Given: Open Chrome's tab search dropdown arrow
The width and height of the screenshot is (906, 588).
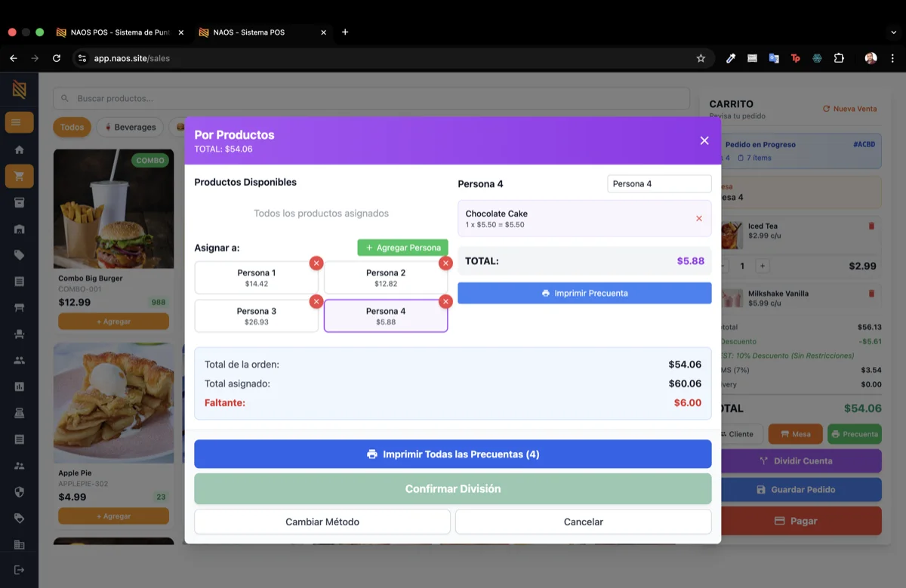Looking at the screenshot, I should pyautogui.click(x=893, y=32).
